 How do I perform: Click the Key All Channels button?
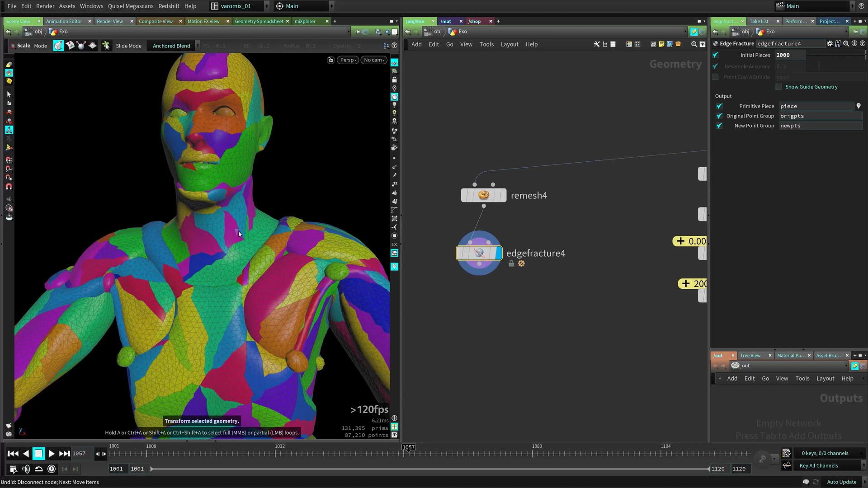(x=818, y=466)
